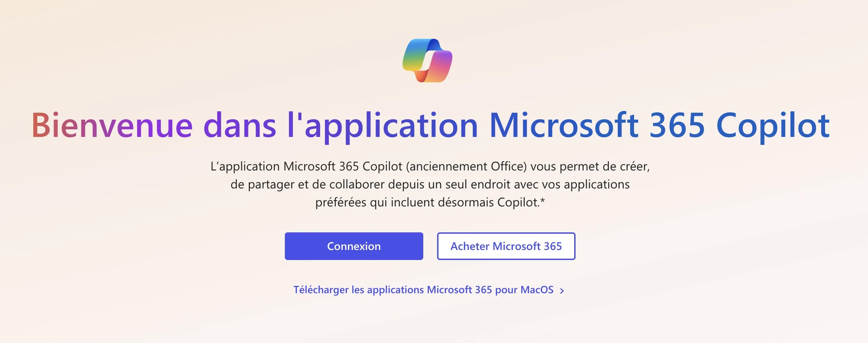The image size is (868, 343).
Task: Click the word Bienvenue in the heading
Action: point(112,125)
